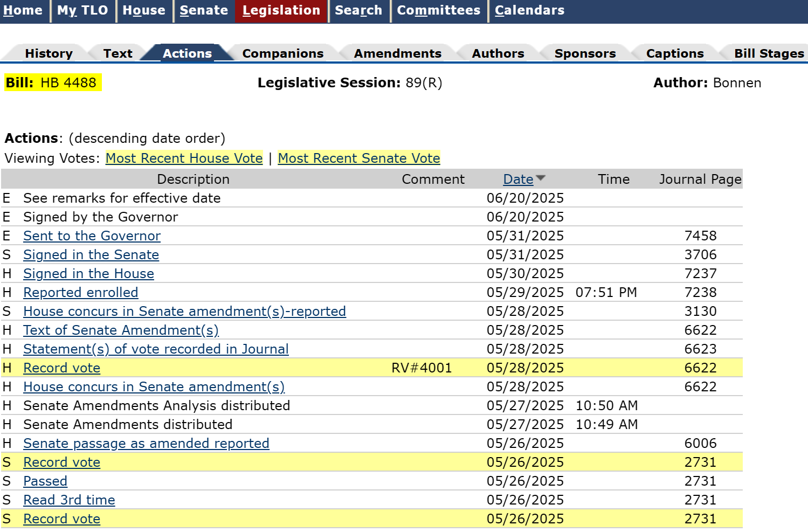Open the Read 3rd time link
The width and height of the screenshot is (808, 532).
point(69,500)
